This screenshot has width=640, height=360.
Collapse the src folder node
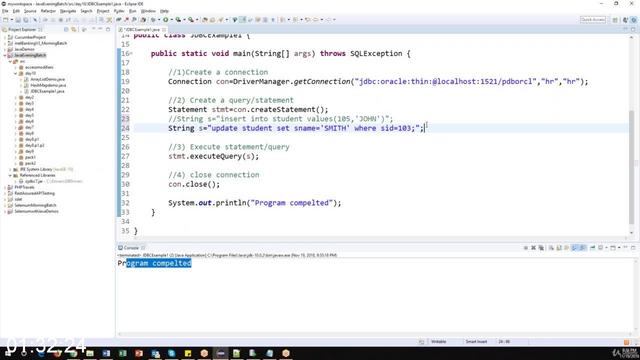pos(10,61)
